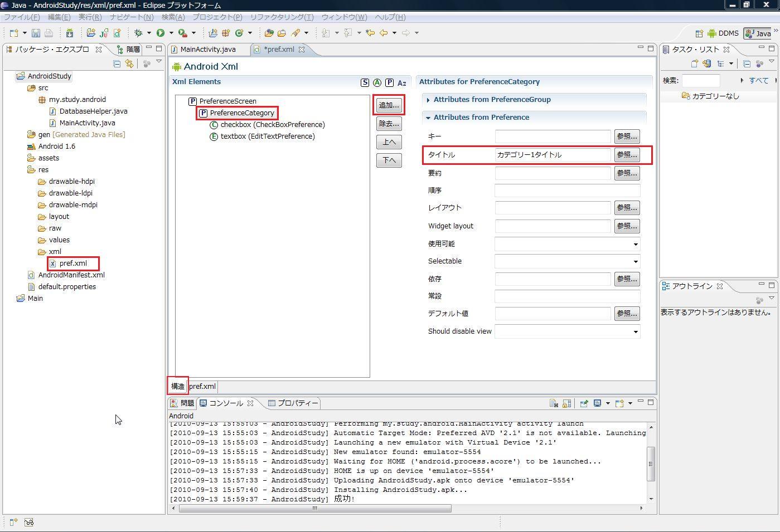Click the 下へ button

point(389,160)
